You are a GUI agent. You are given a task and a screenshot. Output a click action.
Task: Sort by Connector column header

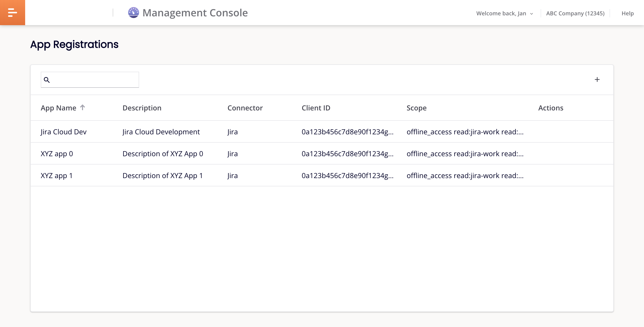click(x=245, y=108)
